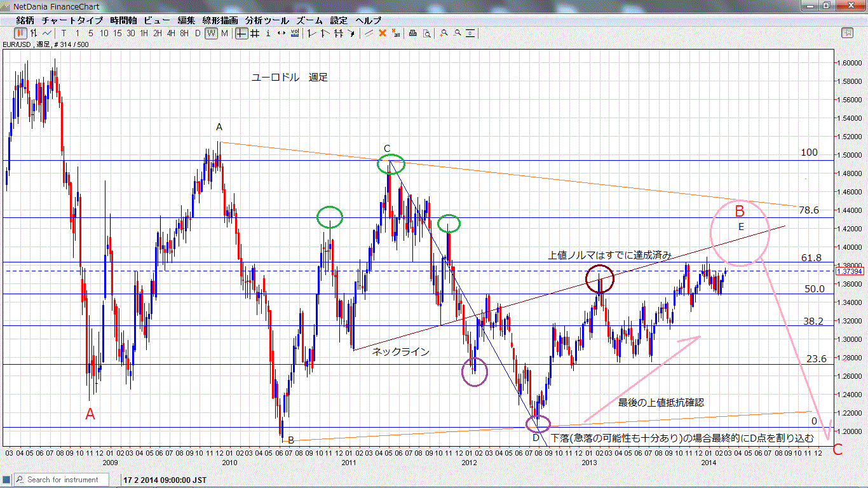The image size is (868, 488).
Task: Open 銘柄 menu
Action: click(25, 20)
